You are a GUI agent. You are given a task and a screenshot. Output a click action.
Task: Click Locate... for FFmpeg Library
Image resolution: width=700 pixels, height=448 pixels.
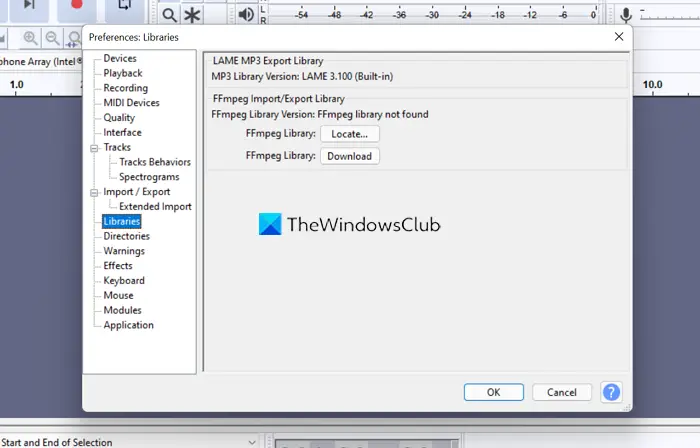[x=350, y=134]
